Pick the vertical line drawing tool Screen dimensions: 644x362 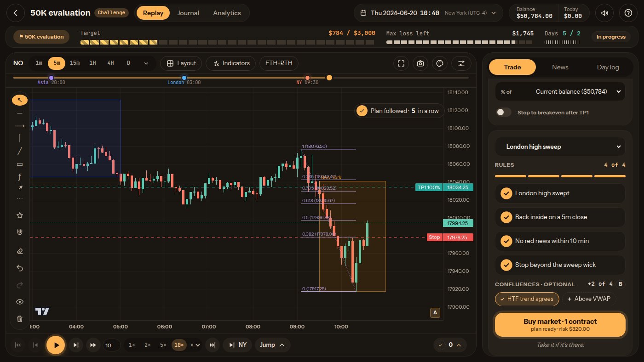(x=19, y=138)
